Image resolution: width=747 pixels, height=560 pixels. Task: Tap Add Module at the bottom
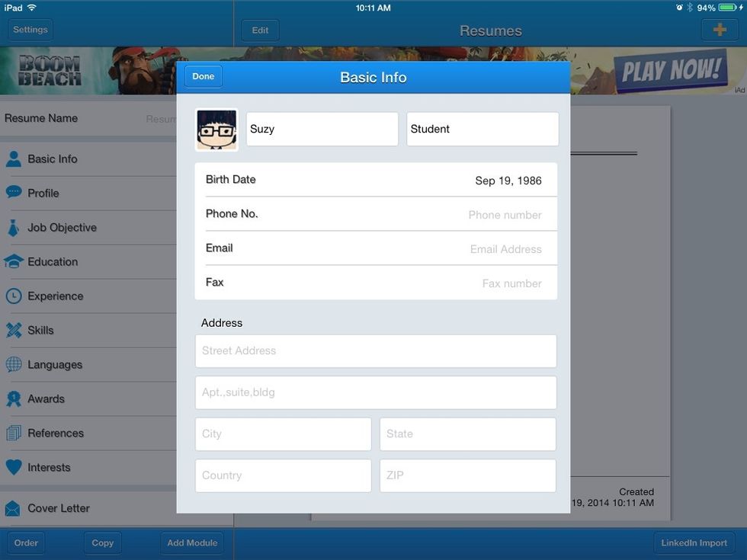tap(191, 542)
